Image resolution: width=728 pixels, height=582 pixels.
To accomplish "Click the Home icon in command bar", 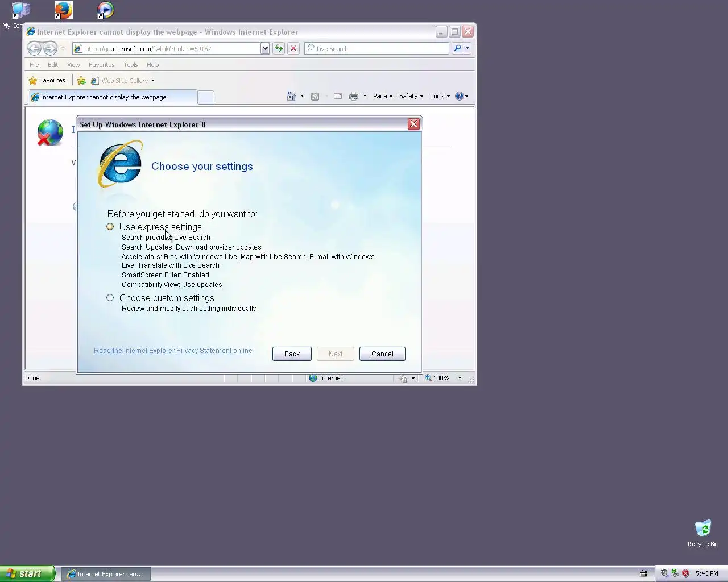I will click(291, 96).
